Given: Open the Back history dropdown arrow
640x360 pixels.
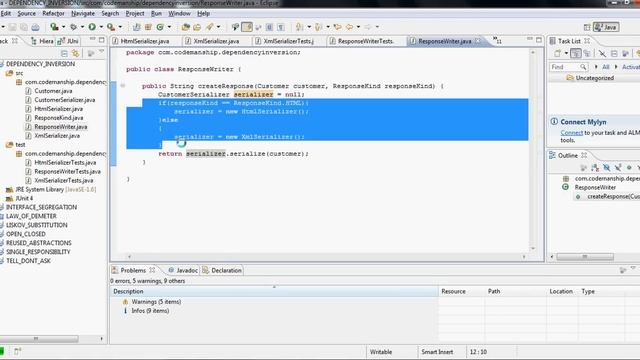Looking at the screenshot, I should 358,27.
